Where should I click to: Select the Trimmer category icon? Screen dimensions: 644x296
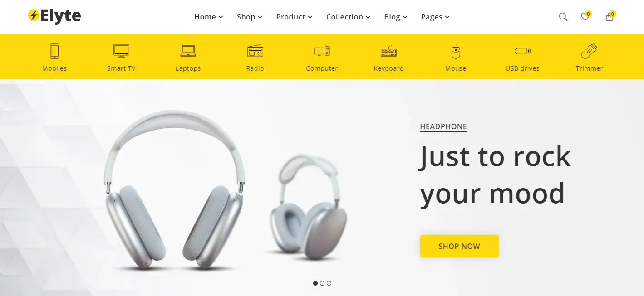coord(589,51)
